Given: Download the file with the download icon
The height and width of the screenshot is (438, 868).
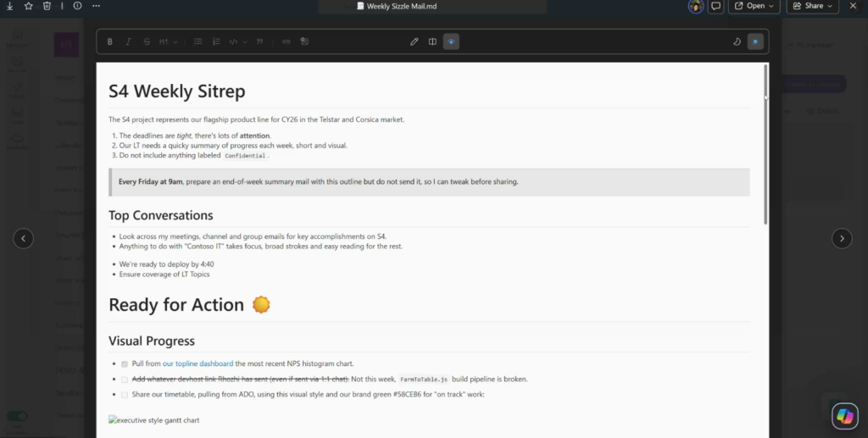Looking at the screenshot, I should pos(9,6).
